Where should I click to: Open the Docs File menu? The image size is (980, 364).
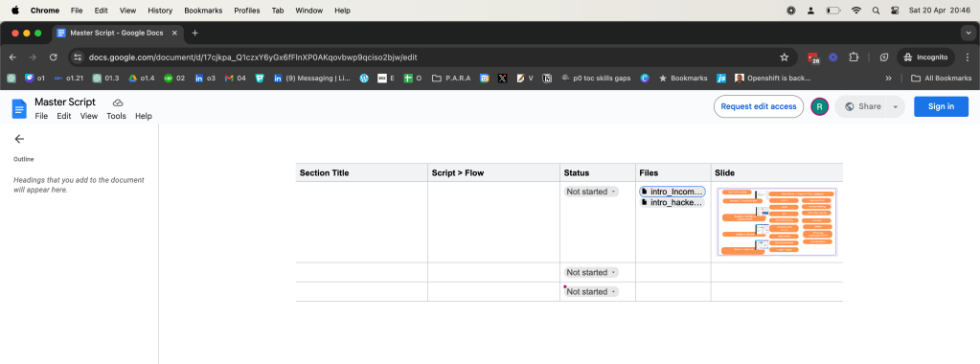pos(41,116)
